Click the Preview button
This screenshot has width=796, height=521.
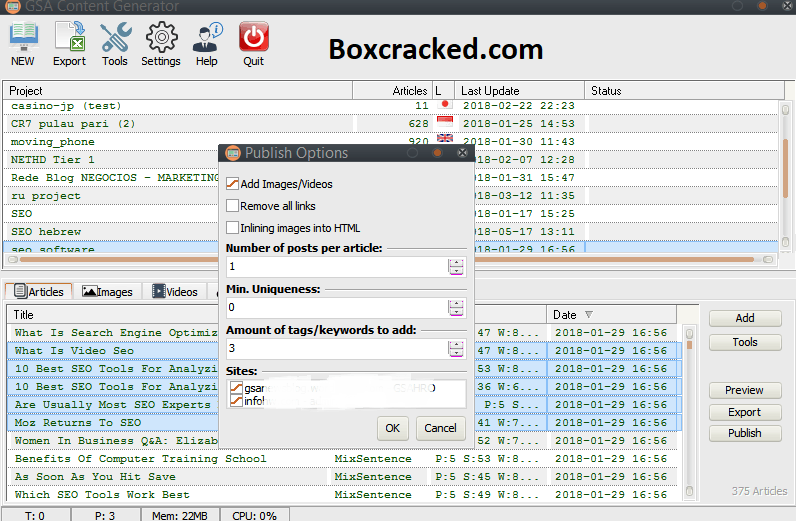point(745,390)
